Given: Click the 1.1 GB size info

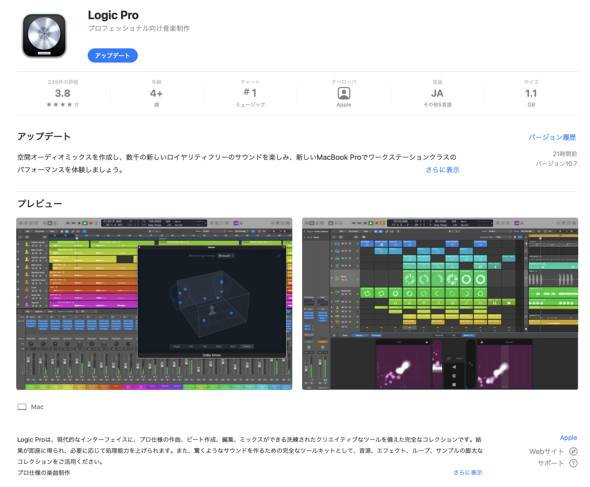Looking at the screenshot, I should 531,93.
